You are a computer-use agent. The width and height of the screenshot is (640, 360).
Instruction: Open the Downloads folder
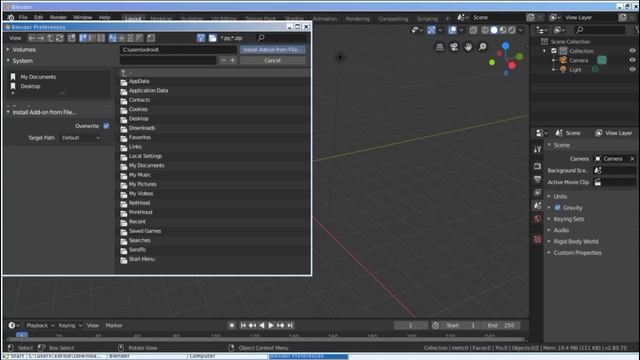tap(142, 128)
